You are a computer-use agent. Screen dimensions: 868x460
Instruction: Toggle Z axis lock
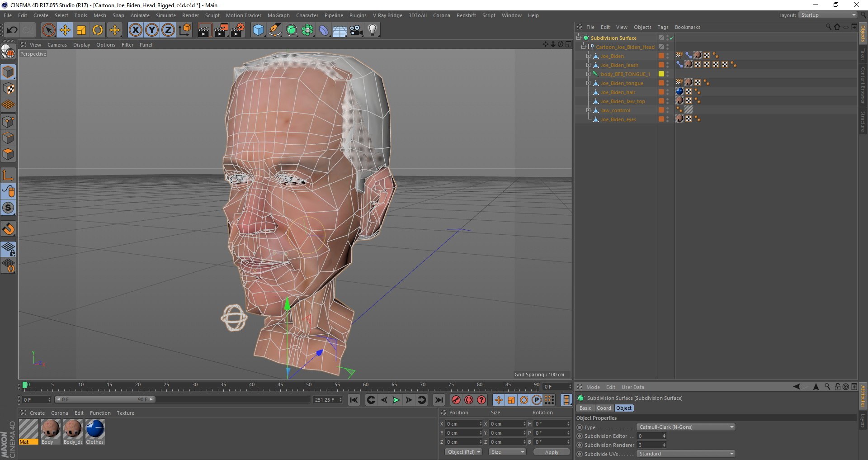pyautogui.click(x=168, y=30)
